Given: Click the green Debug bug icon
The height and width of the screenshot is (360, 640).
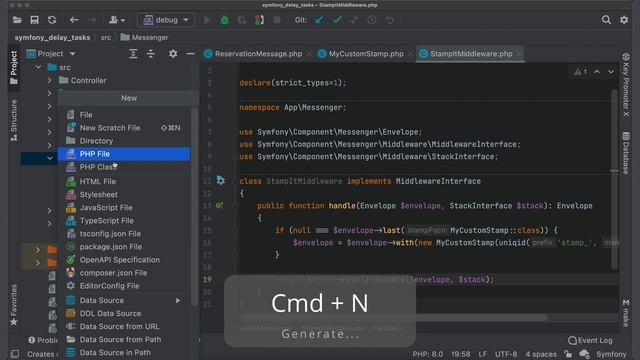Looking at the screenshot, I should click(224, 20).
